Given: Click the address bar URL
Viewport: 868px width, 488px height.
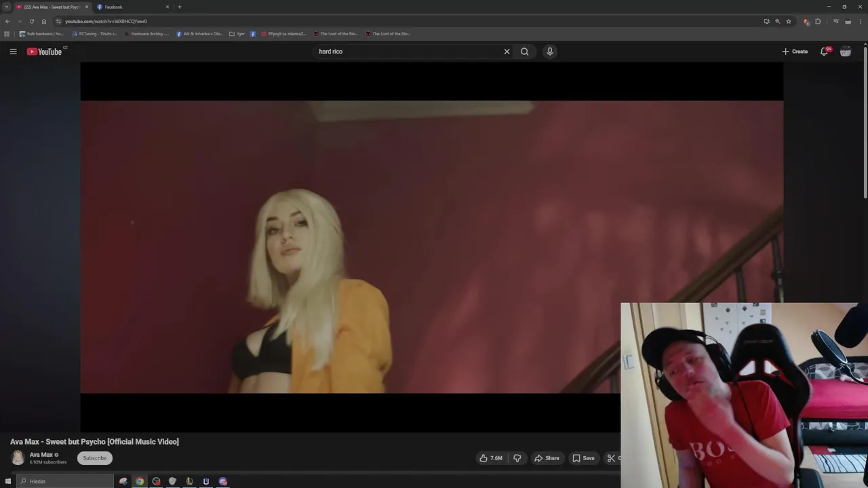Looking at the screenshot, I should (x=106, y=21).
